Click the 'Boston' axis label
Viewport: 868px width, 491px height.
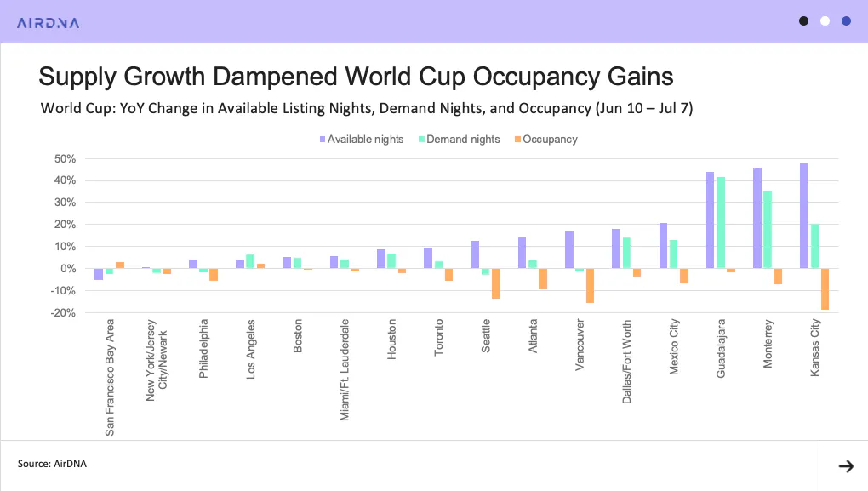[297, 335]
